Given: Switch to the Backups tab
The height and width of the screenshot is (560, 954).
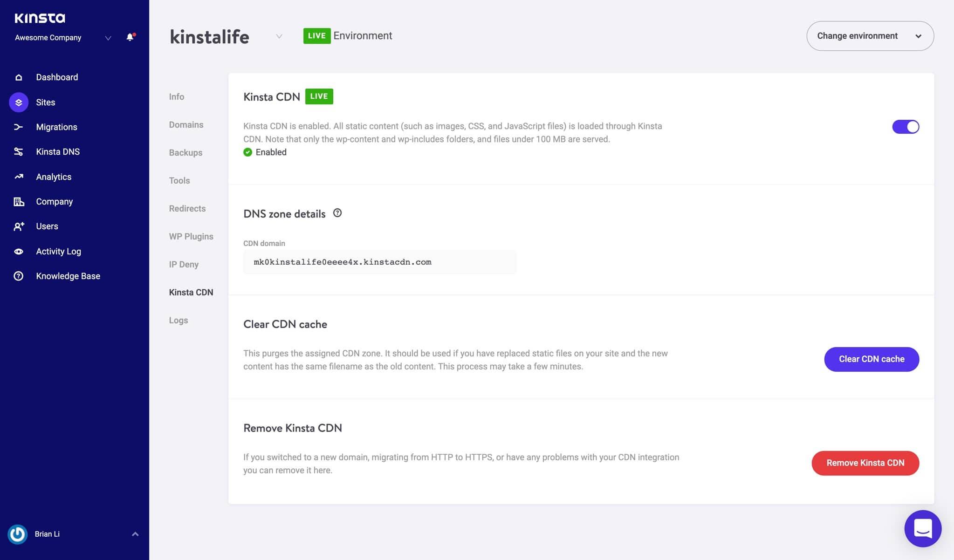Looking at the screenshot, I should [x=185, y=153].
